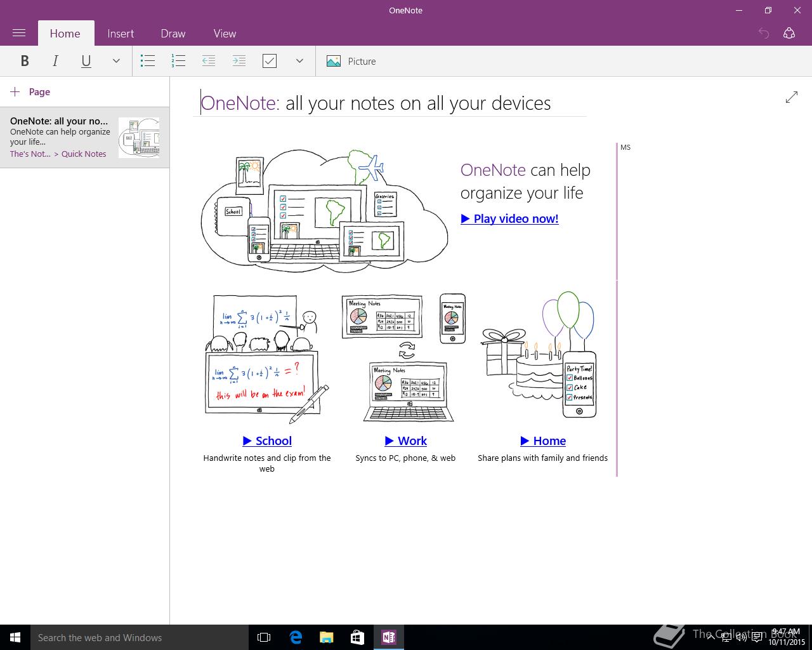This screenshot has width=812, height=650.
Task: Add a new Page
Action: pyautogui.click(x=30, y=92)
